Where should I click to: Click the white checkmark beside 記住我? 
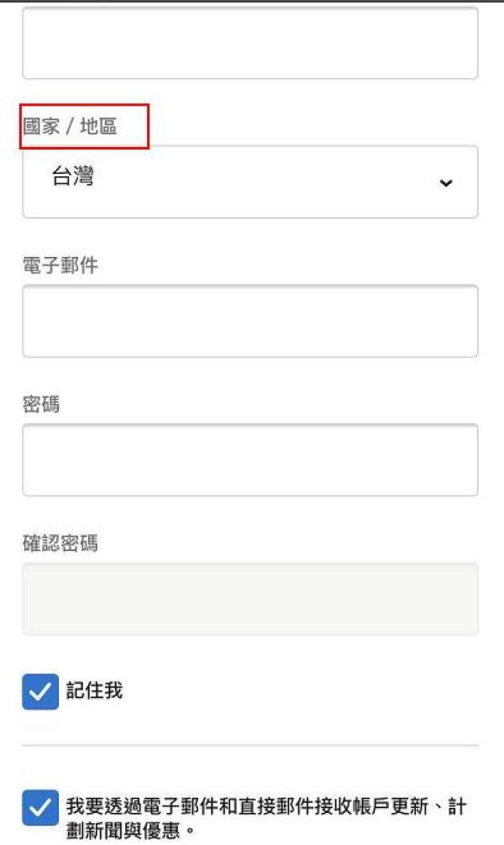(40, 692)
